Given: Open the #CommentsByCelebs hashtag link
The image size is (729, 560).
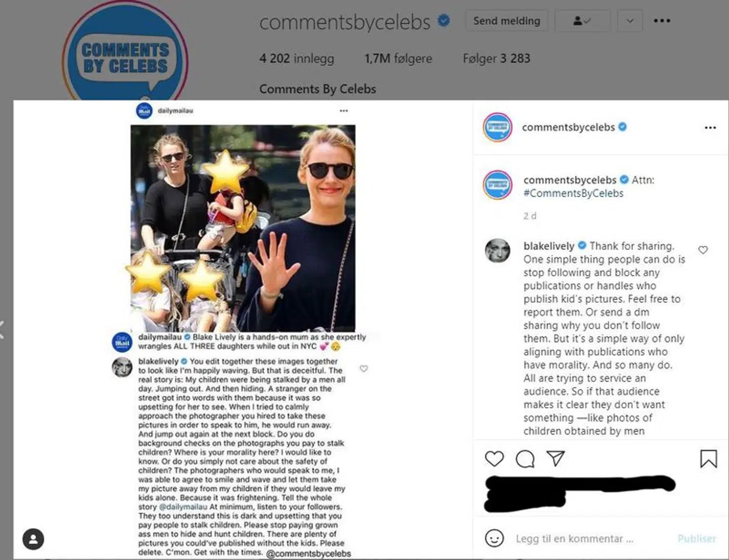Looking at the screenshot, I should pyautogui.click(x=573, y=193).
